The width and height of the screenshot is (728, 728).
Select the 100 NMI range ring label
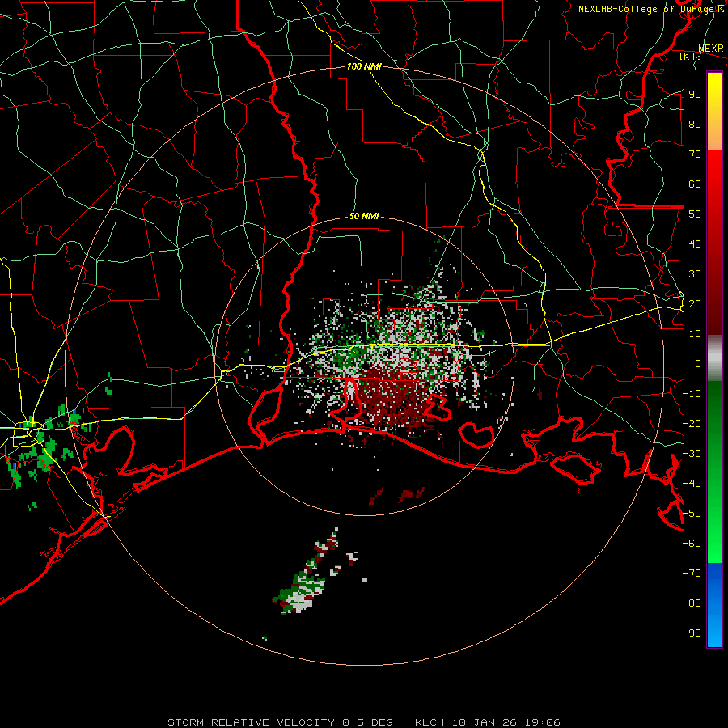pyautogui.click(x=364, y=66)
